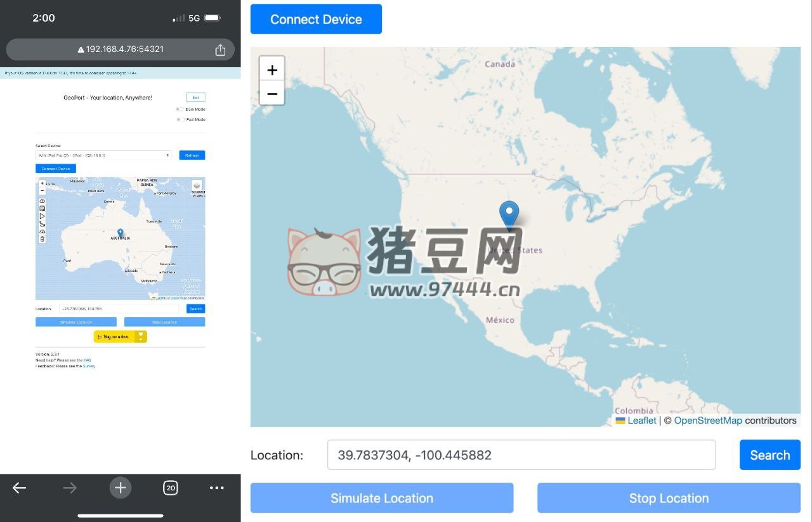Open the browser three-dot menu
Screen dimensions: 812x522
[x=217, y=488]
